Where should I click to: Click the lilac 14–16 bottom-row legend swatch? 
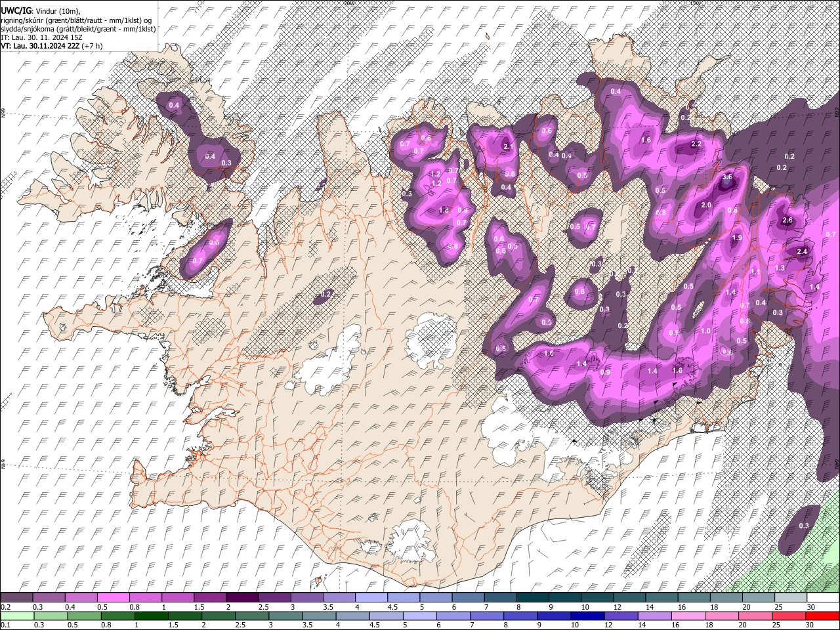[654, 616]
